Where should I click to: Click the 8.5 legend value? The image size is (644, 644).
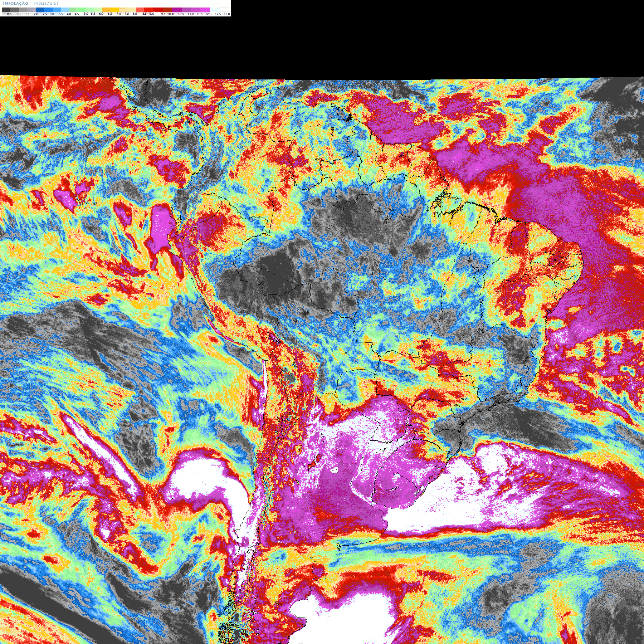pyautogui.click(x=145, y=14)
